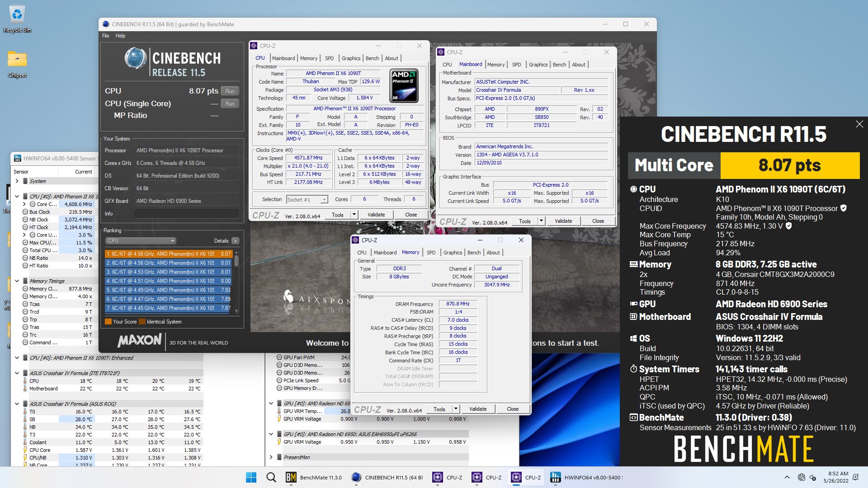Click Tools button in Mainboard CPU-Z
This screenshot has height=488, width=868.
point(525,221)
